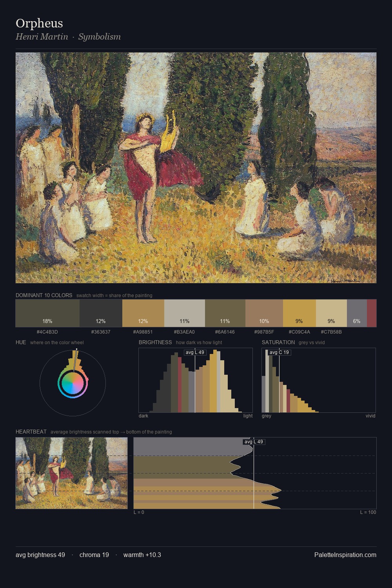
Task: Select the grey 6% swatch
Action: pos(357,313)
